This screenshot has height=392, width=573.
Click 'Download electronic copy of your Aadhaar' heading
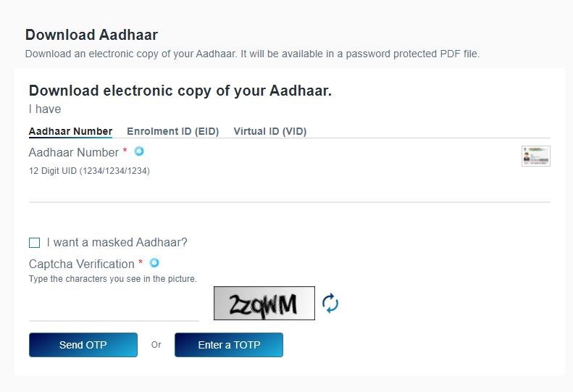coord(180,91)
